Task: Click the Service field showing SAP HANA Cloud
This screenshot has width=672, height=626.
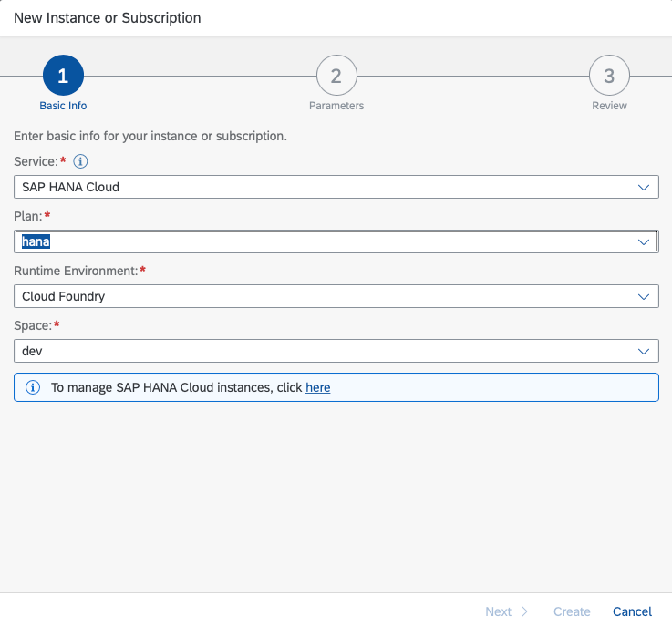Action: pos(336,187)
